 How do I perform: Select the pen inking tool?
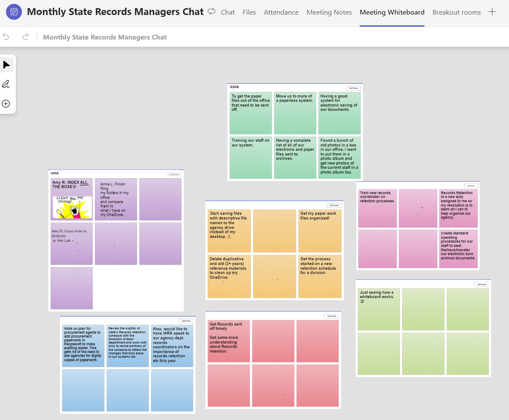(x=6, y=84)
